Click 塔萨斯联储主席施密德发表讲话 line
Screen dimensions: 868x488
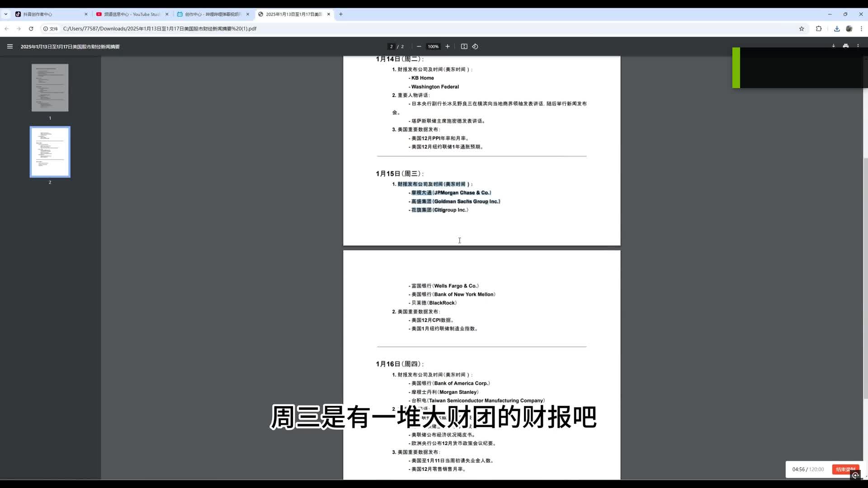coord(448,121)
